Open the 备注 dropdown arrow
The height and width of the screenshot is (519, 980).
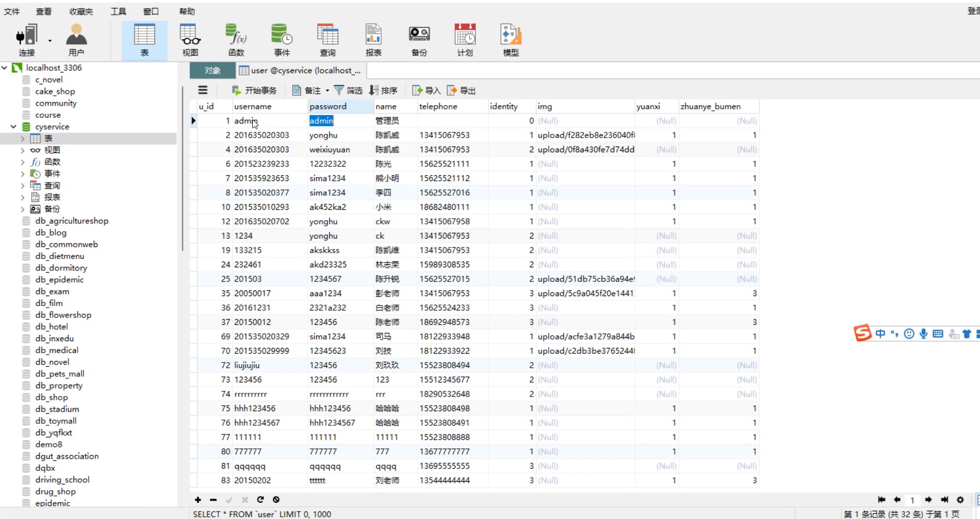[328, 91]
